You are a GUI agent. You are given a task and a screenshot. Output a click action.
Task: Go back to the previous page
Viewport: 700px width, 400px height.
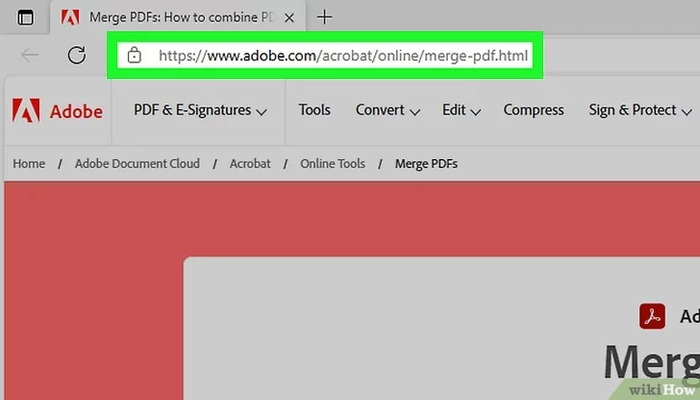click(30, 55)
